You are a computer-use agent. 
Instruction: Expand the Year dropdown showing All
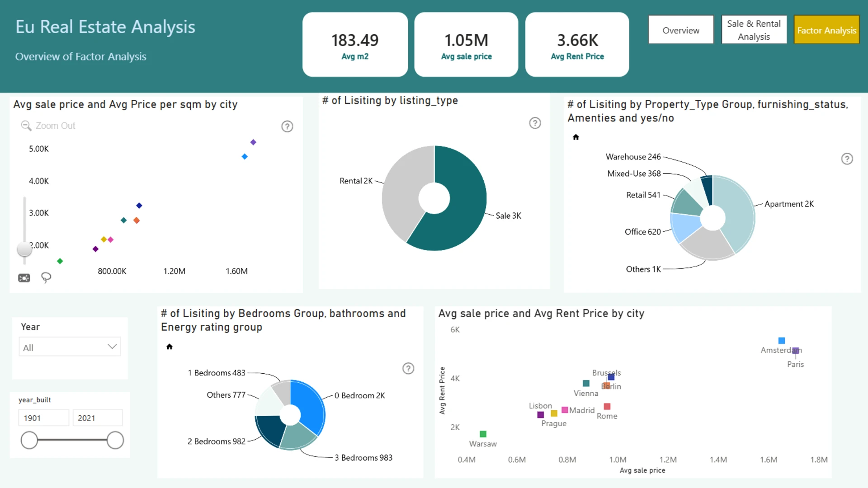tap(70, 347)
